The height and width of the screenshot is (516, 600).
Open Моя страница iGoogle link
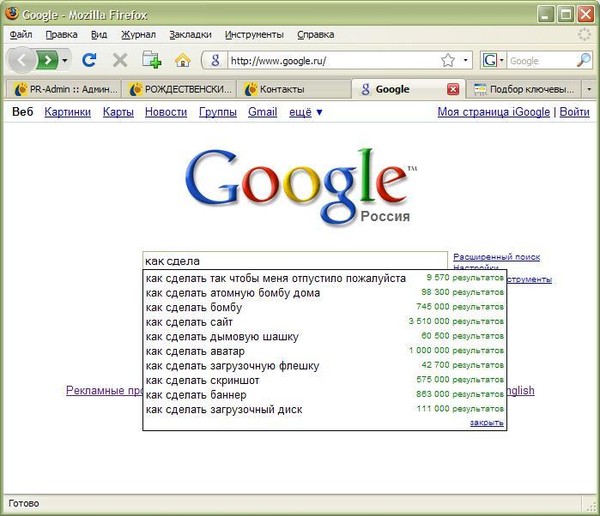[x=494, y=112]
